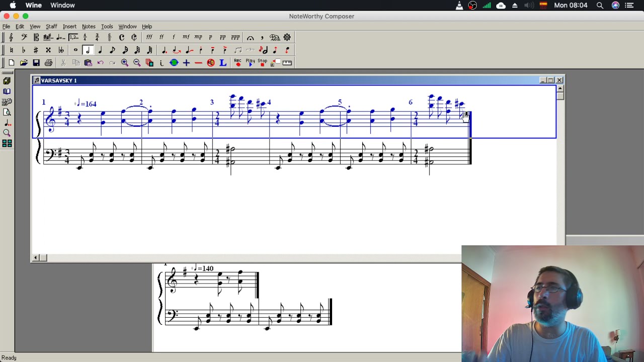Viewport: 644px width, 362px height.
Task: Save the score with floppy icon
Action: coord(36,62)
